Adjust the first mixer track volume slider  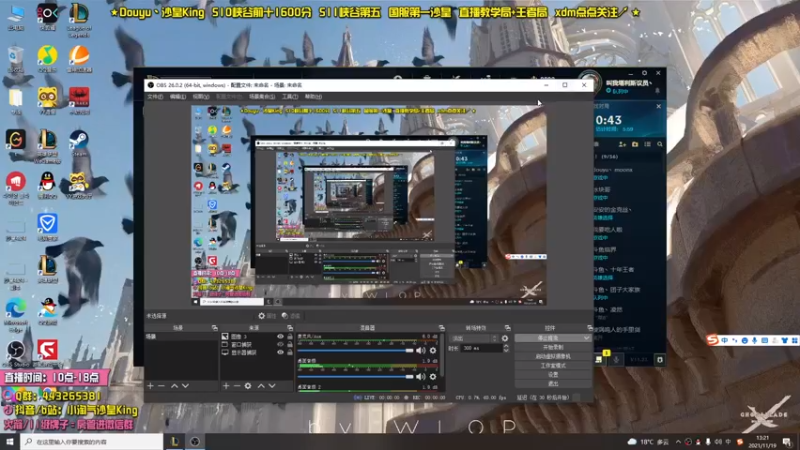click(356, 351)
